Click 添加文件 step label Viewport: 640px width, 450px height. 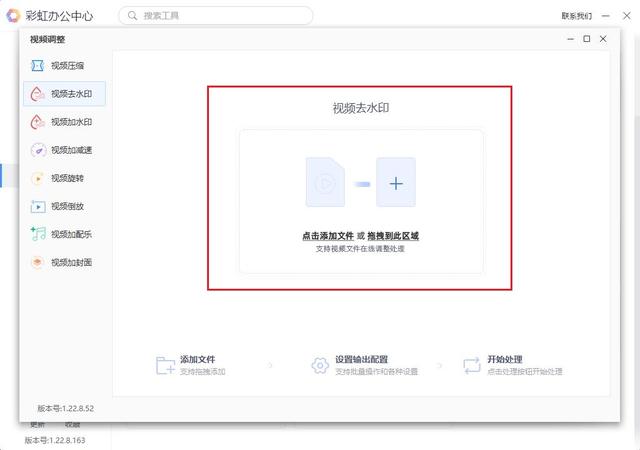coord(198,359)
